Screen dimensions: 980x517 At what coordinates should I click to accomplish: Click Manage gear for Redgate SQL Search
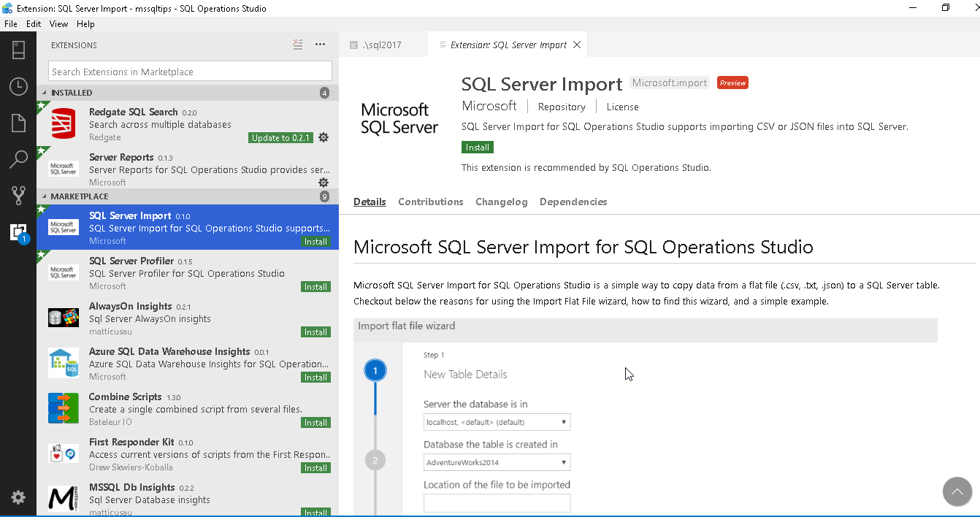click(x=324, y=138)
